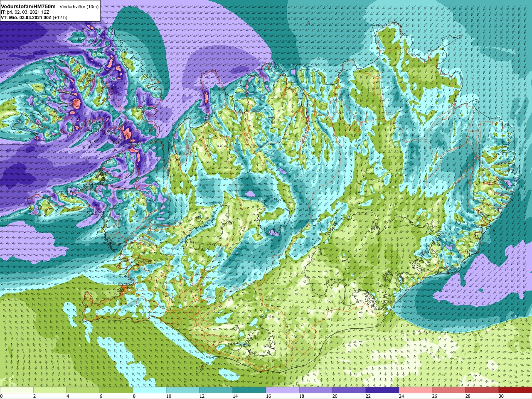532x399 pixels.
Task: Click the legend scale label '28'
Action: tap(468, 396)
